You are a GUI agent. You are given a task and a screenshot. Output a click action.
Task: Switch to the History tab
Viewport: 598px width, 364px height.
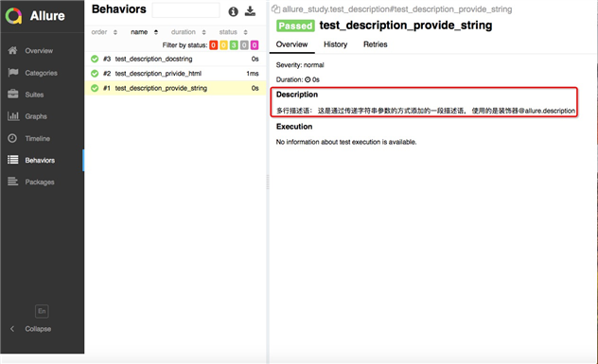[336, 44]
